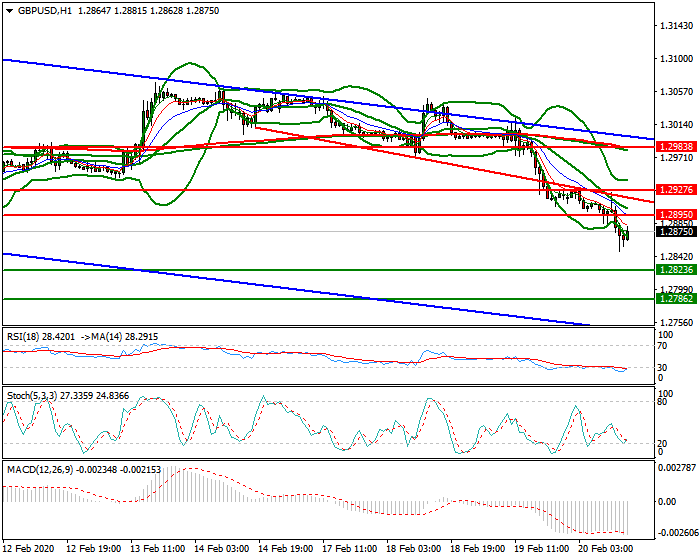Click the 1.27560 price scale value

[677, 322]
